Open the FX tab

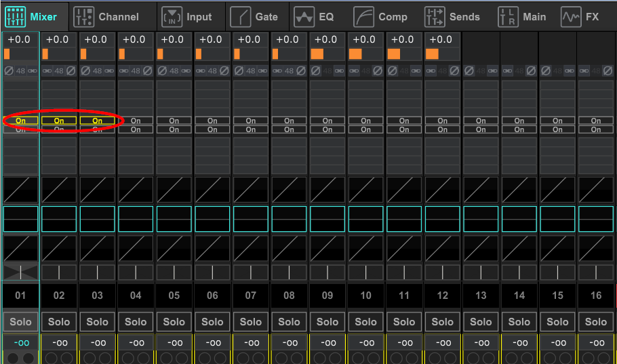(x=580, y=17)
